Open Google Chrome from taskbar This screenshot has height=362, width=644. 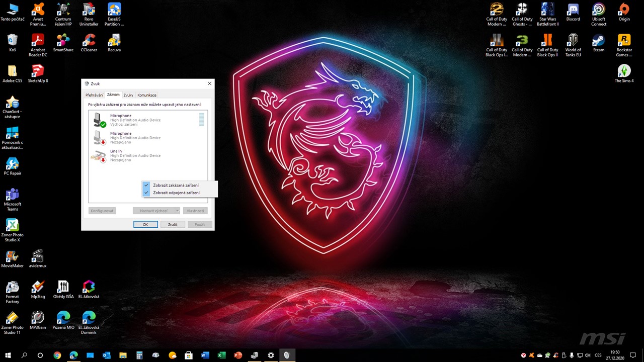(x=57, y=355)
